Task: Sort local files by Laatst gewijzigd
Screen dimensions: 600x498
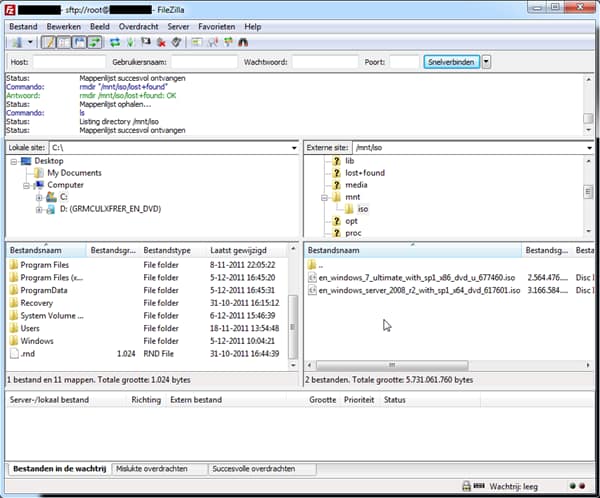Action: click(x=247, y=250)
